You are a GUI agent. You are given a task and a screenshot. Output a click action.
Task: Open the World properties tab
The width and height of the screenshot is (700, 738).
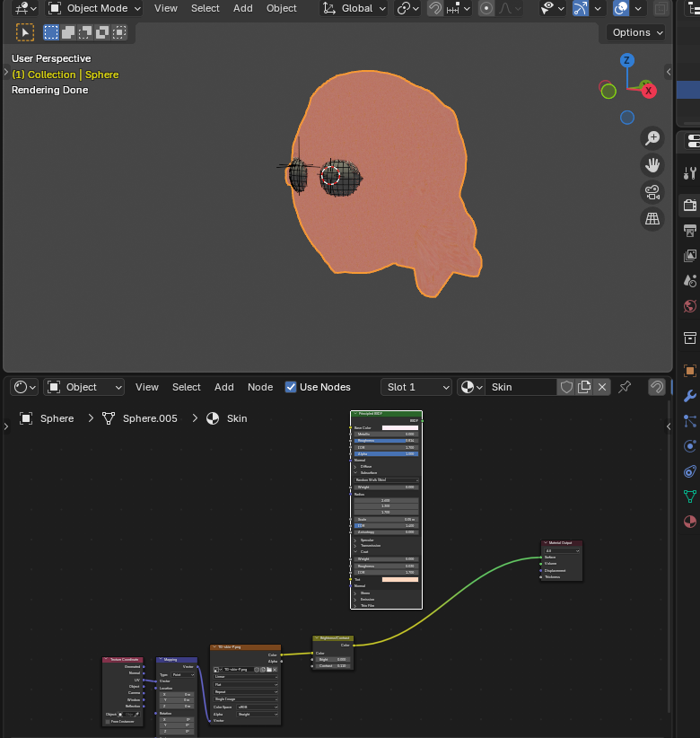(x=689, y=306)
